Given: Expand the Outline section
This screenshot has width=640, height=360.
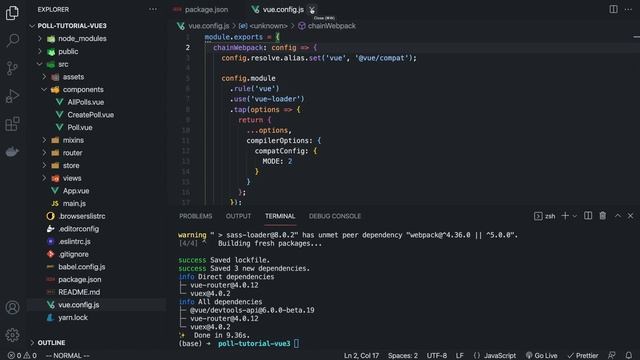Looking at the screenshot, I should click(51, 343).
